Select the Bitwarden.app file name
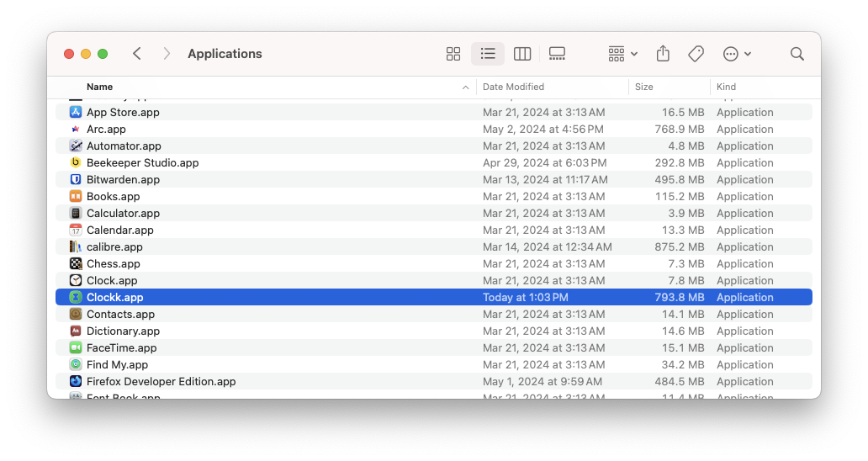The image size is (868, 461). [123, 179]
